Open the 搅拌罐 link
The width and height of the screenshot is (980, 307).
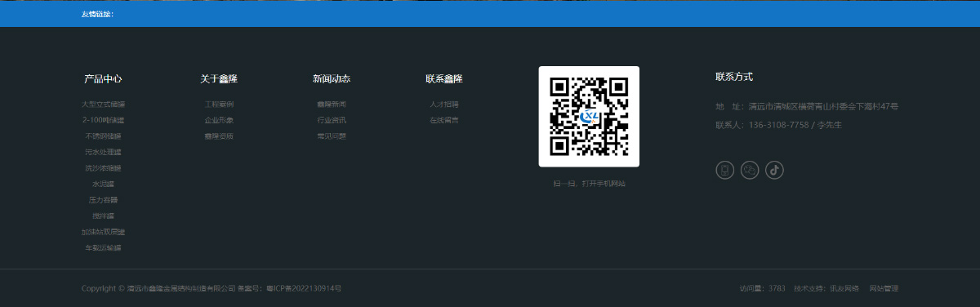(103, 216)
